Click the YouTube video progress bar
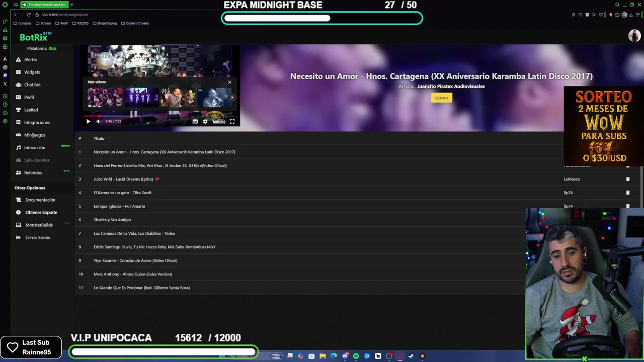 (x=160, y=115)
